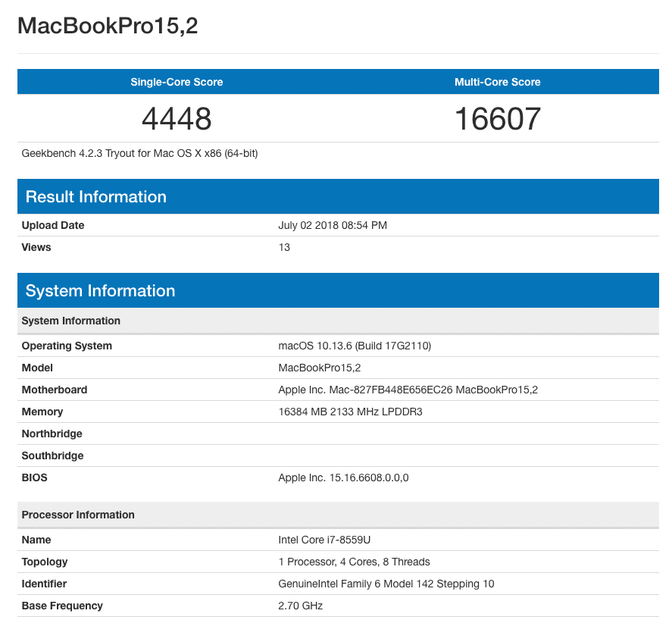Click the Multi-Core Score header
The image size is (672, 623).
pos(497,82)
